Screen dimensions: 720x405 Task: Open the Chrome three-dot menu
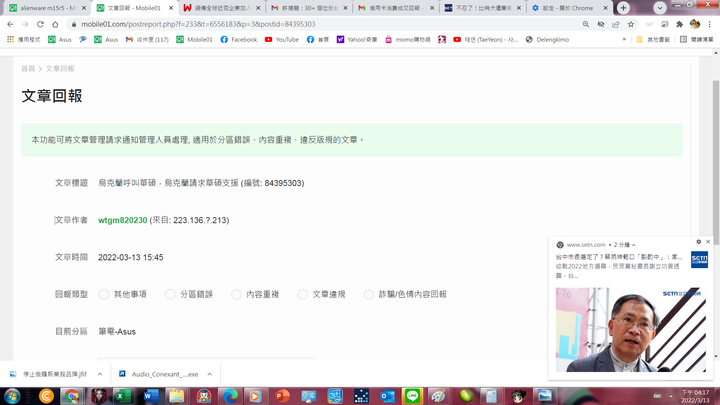[709, 24]
